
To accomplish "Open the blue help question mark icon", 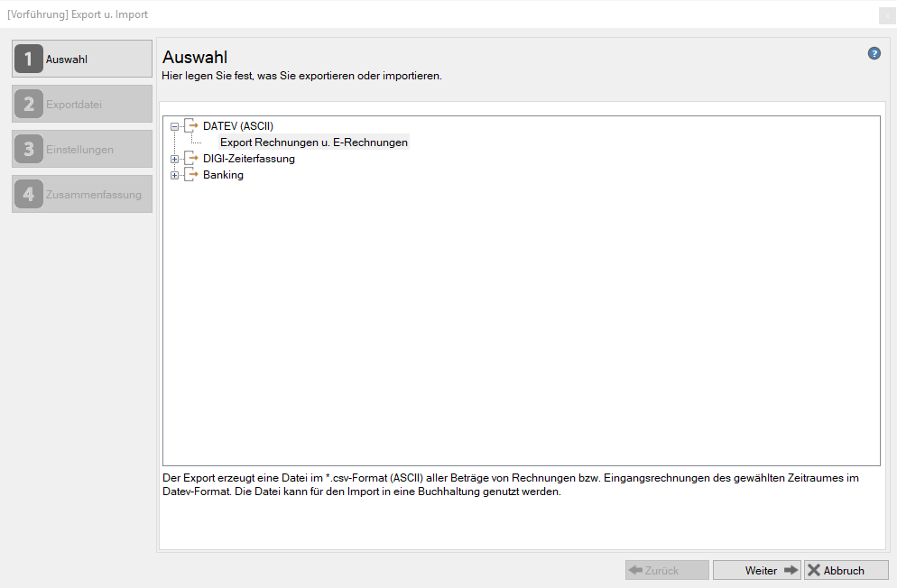I will [x=874, y=53].
